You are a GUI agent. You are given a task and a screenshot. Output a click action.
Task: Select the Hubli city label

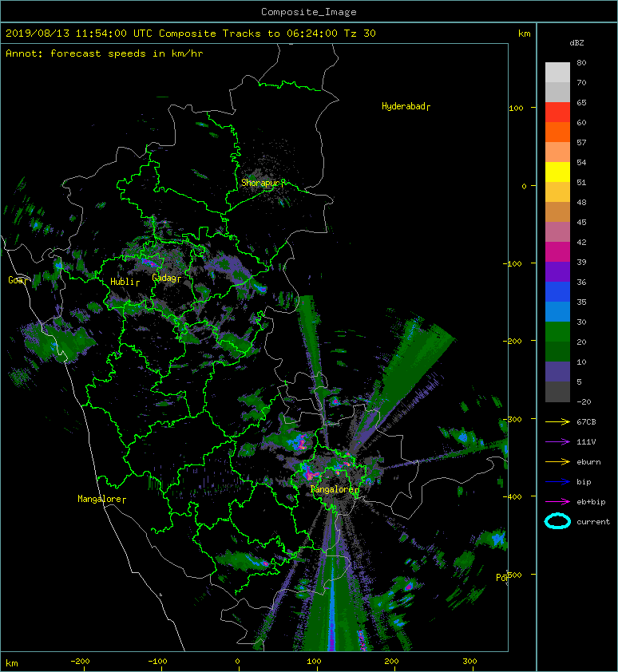click(125, 282)
